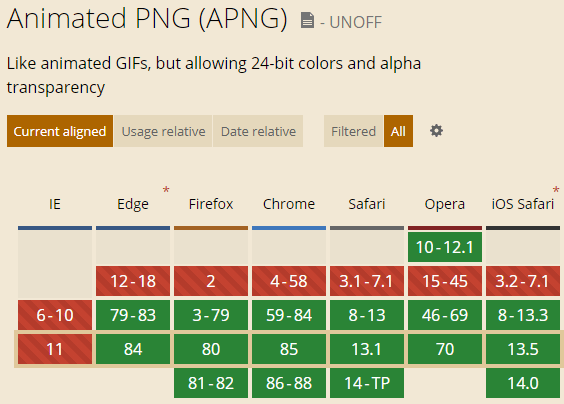Select Current aligned view
The height and width of the screenshot is (404, 564).
[60, 131]
